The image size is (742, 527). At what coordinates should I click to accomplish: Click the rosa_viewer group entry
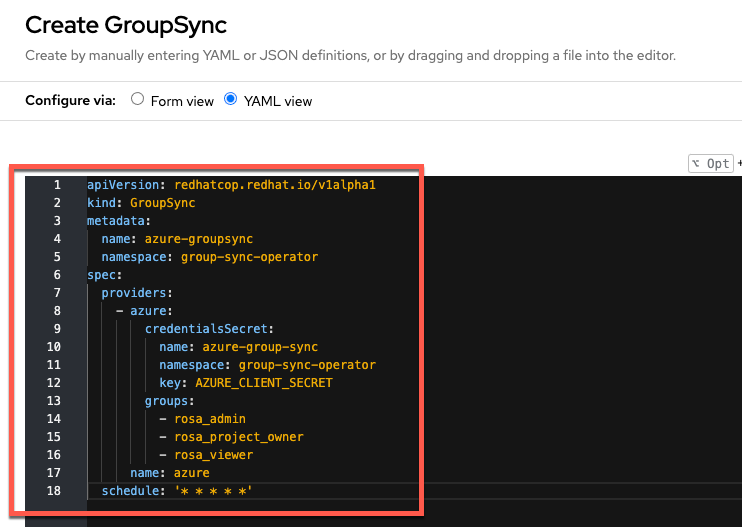pyautogui.click(x=213, y=455)
